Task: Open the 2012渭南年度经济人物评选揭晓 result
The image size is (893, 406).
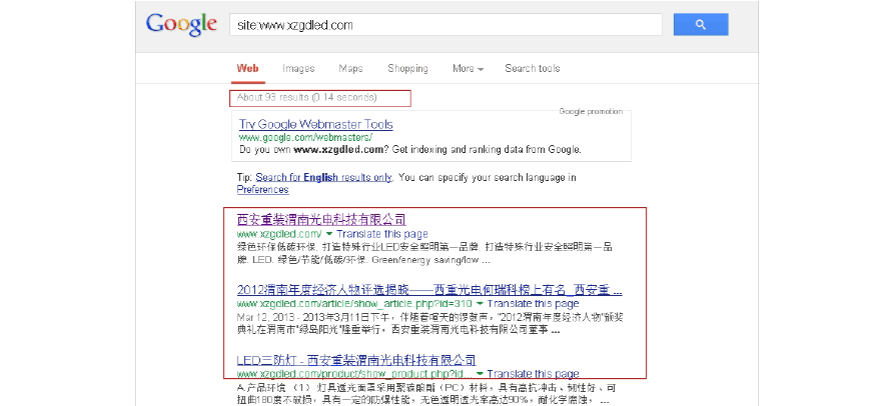Action: [x=428, y=289]
